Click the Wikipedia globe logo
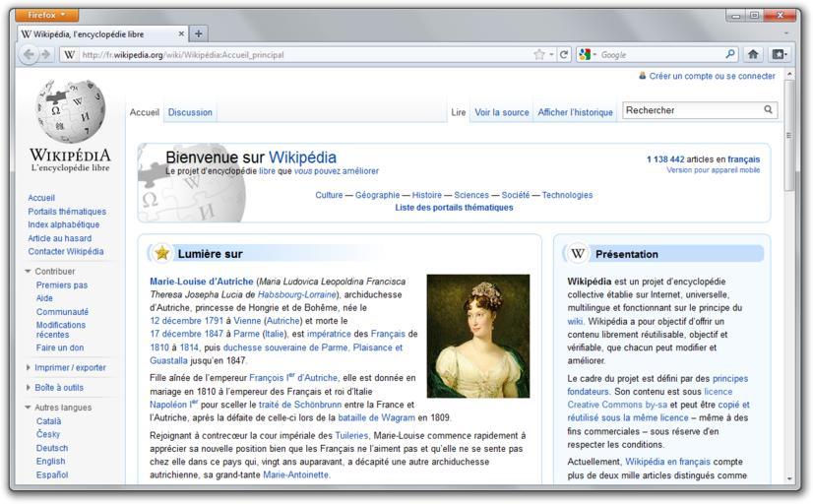 (x=70, y=111)
